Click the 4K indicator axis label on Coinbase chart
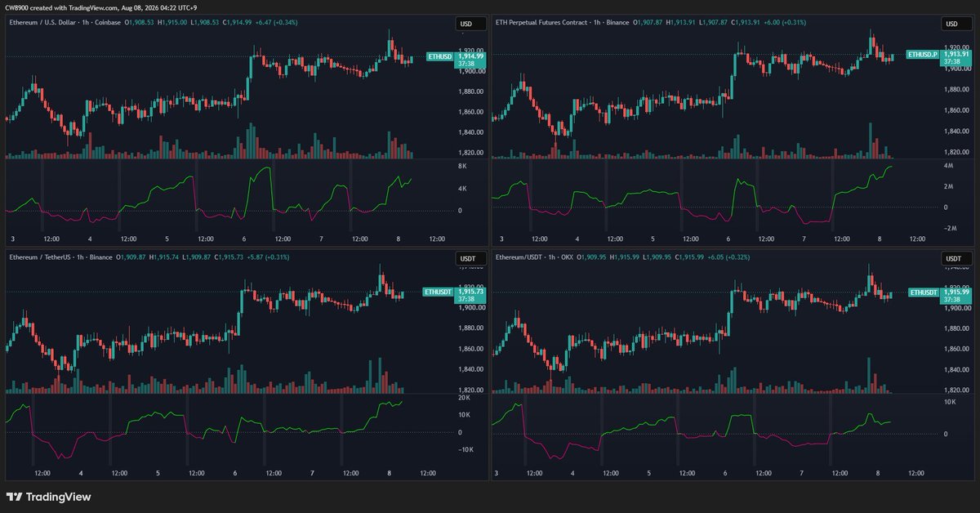 461,189
